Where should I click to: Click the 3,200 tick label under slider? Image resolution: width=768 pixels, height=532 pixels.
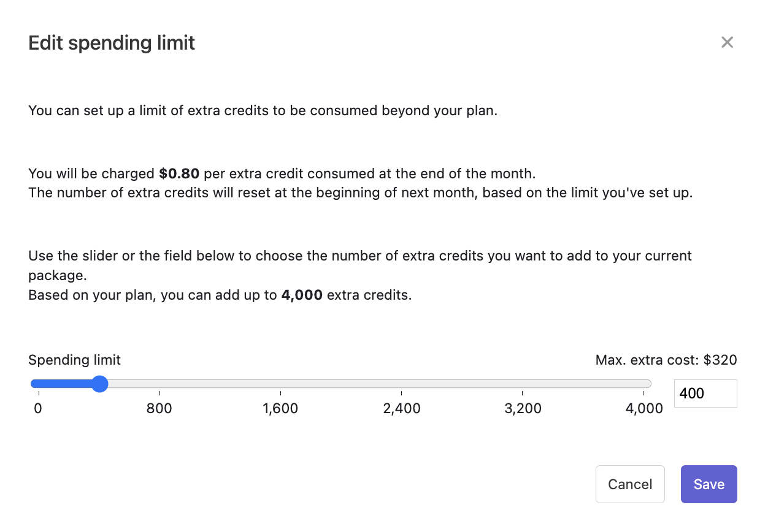[523, 408]
